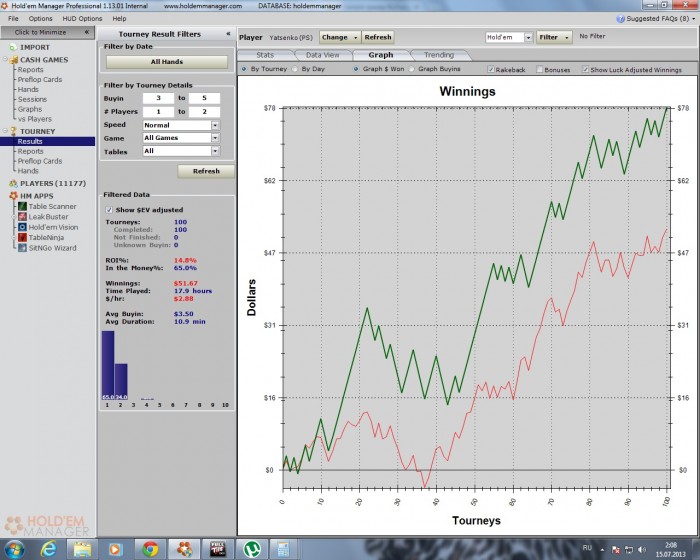Screen dimensions: 700x560
Task: Open uTorrent from taskbar
Action: tap(252, 549)
